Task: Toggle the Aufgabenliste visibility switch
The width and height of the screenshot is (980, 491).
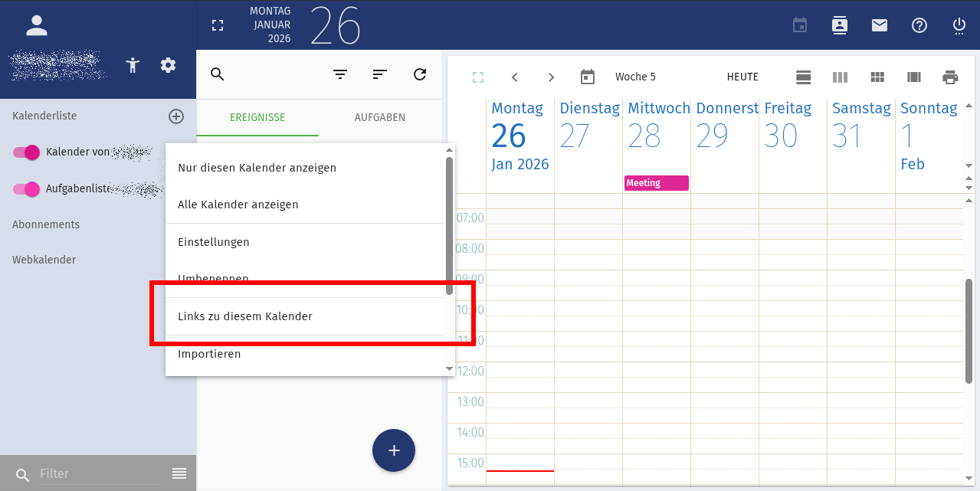Action: 26,188
